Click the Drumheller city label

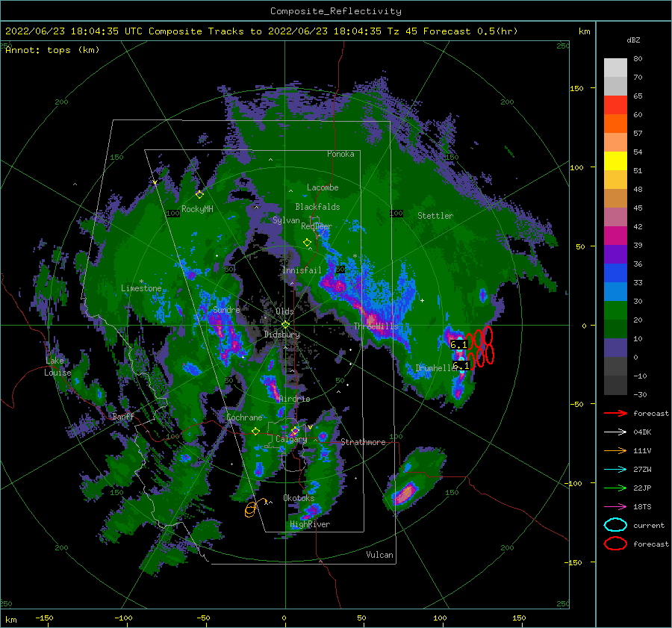click(x=436, y=368)
